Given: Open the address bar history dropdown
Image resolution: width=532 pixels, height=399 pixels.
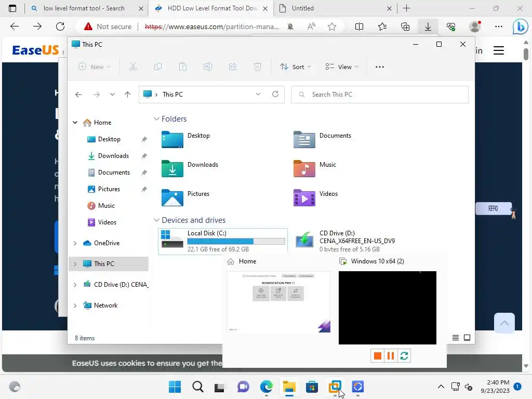Looking at the screenshot, I should point(258,94).
